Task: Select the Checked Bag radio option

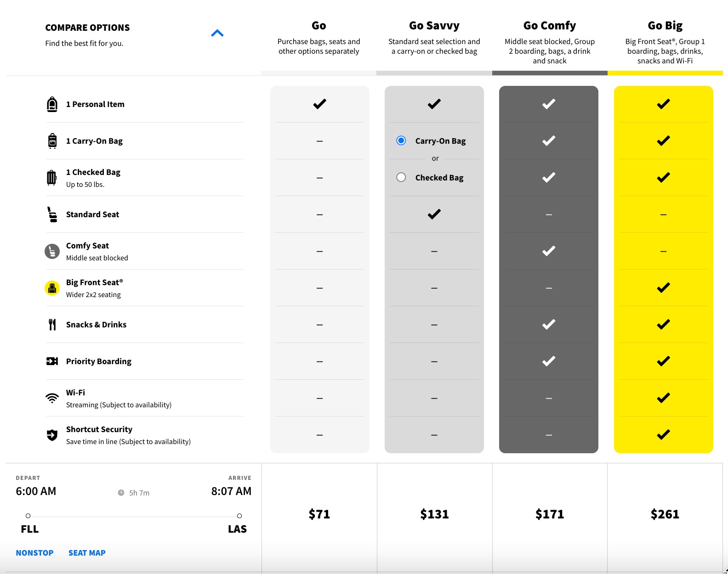Action: 401,177
